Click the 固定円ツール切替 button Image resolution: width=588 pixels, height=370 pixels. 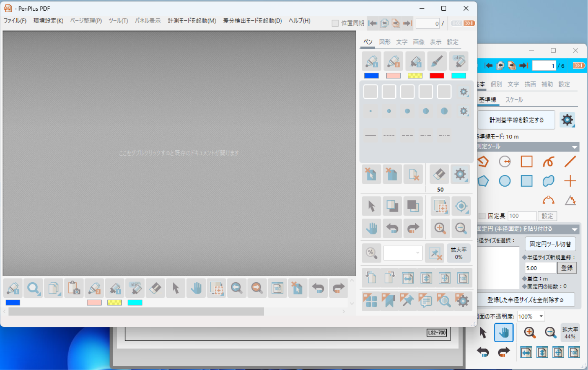coord(550,244)
